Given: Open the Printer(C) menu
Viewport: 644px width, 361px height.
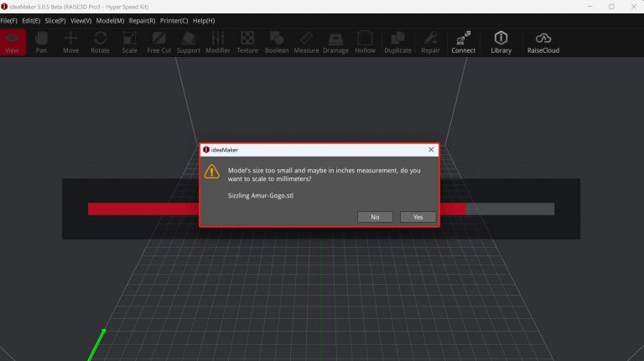Looking at the screenshot, I should pos(174,20).
